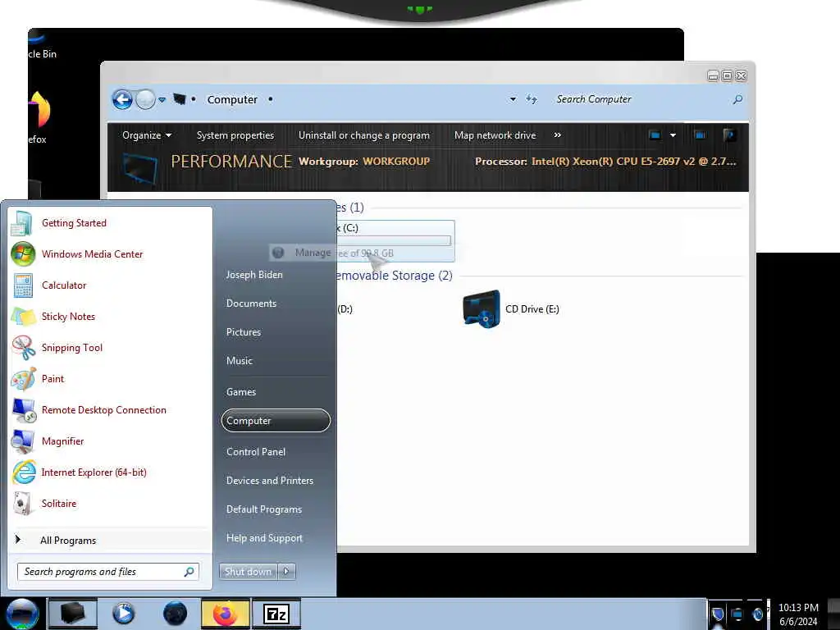This screenshot has height=630, width=840.
Task: Open the Shut down options arrow
Action: (286, 572)
